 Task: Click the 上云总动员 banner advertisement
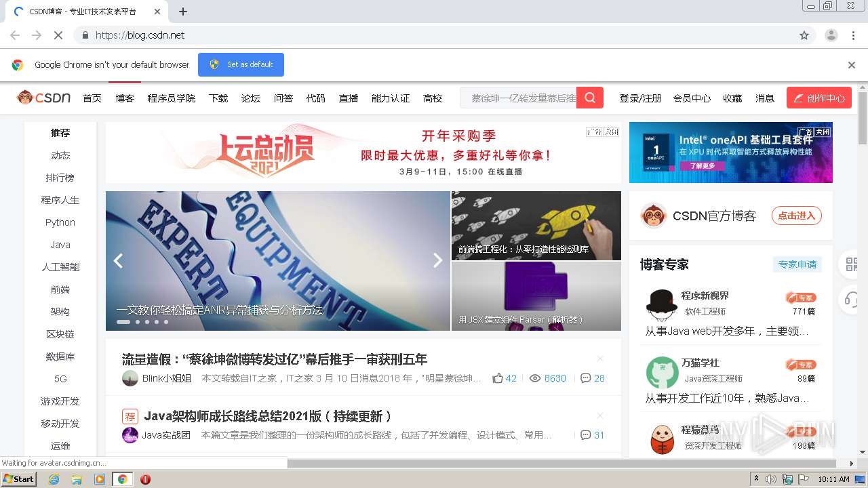[363, 152]
